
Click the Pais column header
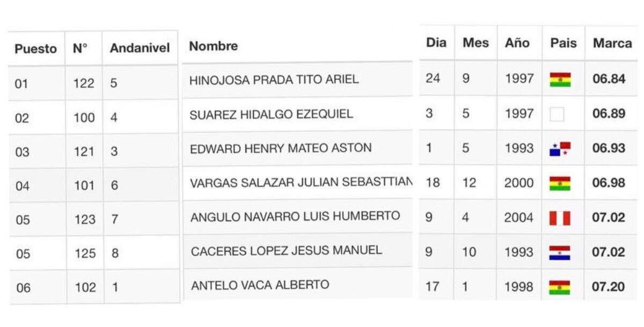[x=563, y=43]
